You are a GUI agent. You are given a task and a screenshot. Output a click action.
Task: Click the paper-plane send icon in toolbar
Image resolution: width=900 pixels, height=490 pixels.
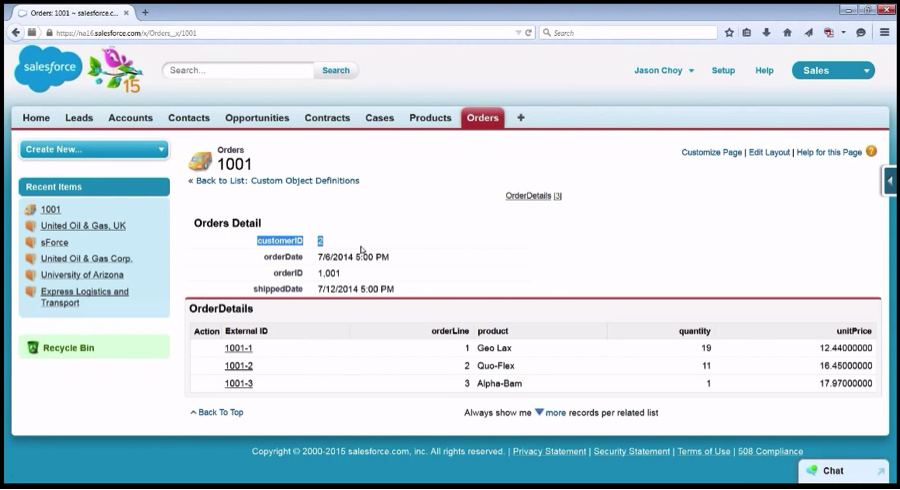[808, 33]
